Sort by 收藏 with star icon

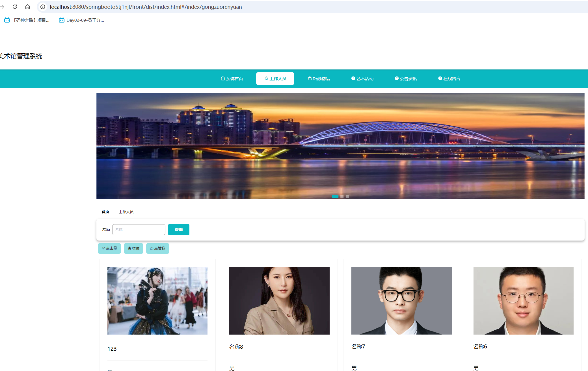133,248
